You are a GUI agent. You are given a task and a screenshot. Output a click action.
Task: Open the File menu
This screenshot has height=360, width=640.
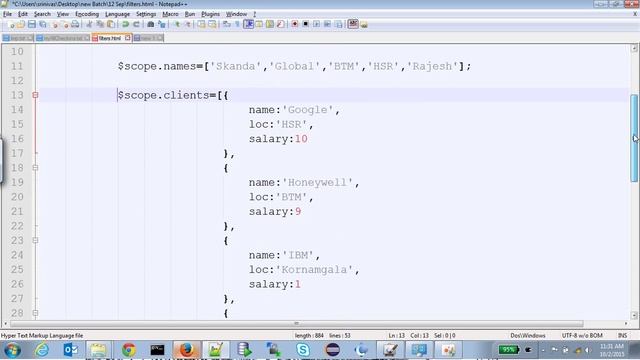(7, 14)
